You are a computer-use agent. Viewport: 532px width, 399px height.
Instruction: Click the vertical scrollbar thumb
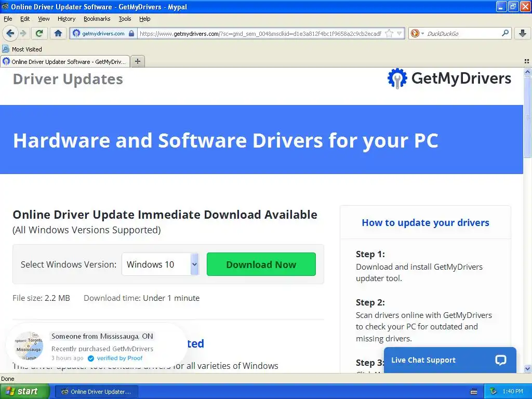click(x=527, y=116)
